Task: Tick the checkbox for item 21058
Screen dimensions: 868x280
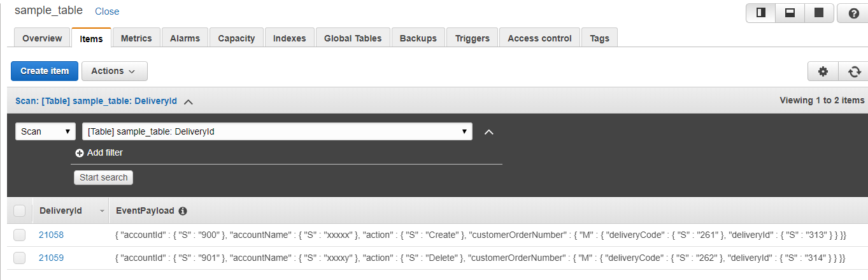Action: tap(20, 235)
